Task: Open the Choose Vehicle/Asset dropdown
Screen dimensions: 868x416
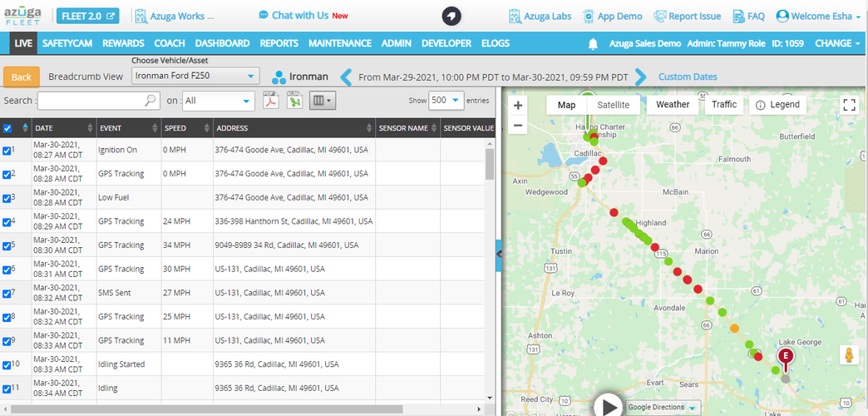Action: [x=195, y=77]
